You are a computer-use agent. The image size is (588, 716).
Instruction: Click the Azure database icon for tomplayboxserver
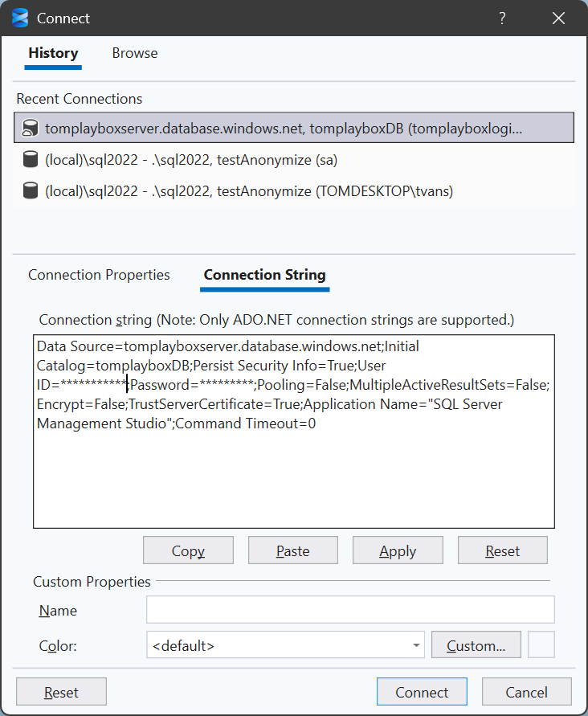31,128
